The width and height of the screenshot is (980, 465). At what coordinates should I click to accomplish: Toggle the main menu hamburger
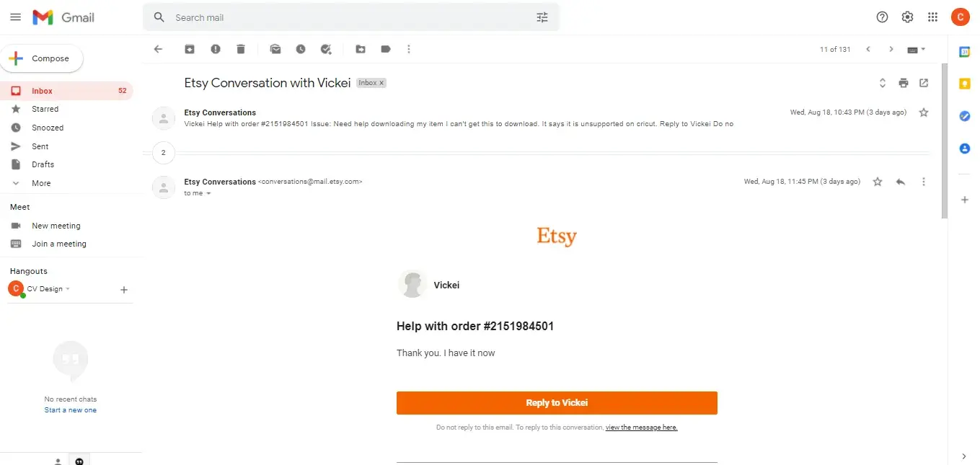[15, 17]
